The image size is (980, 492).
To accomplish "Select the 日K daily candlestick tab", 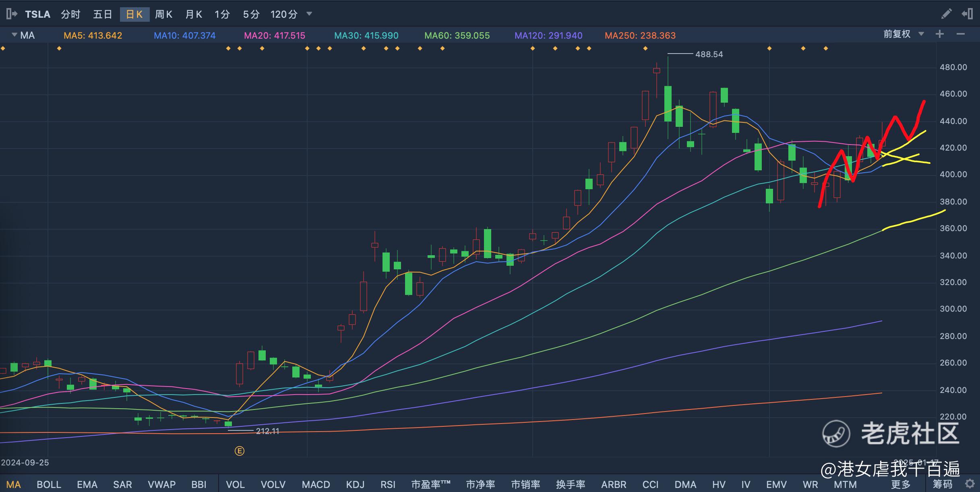I will click(x=134, y=14).
